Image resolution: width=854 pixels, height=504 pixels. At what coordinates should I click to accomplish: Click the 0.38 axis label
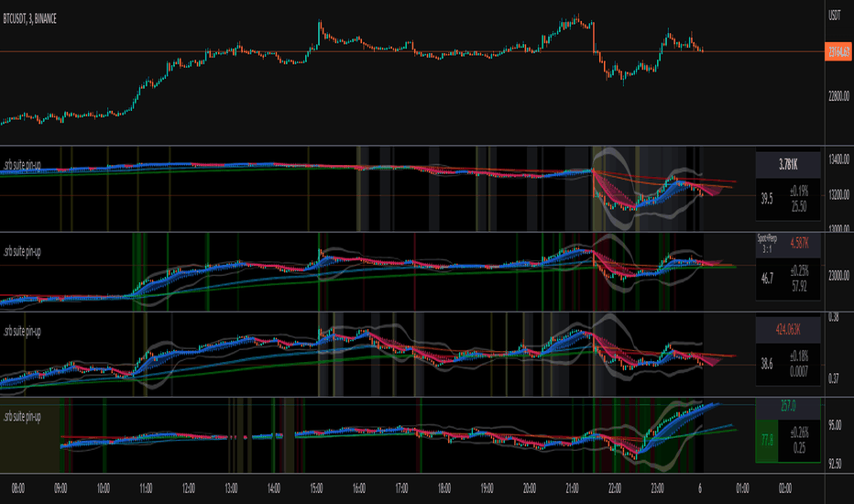[833, 318]
